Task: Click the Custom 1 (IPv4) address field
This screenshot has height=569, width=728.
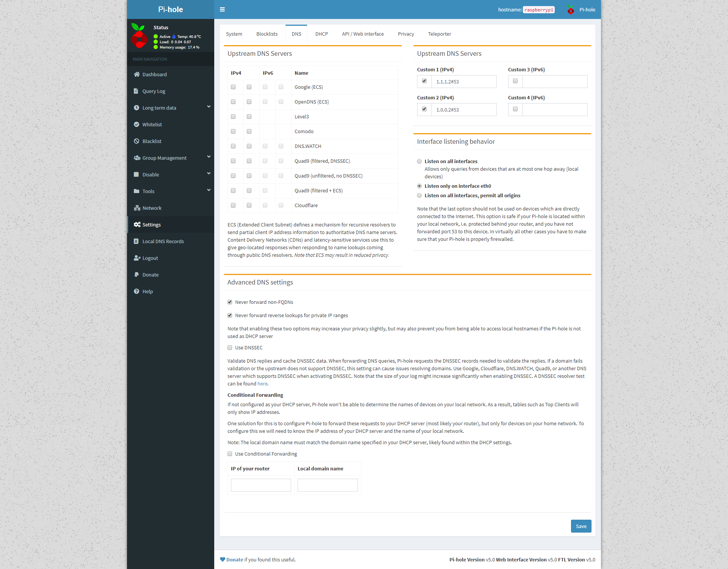Action: click(x=464, y=82)
